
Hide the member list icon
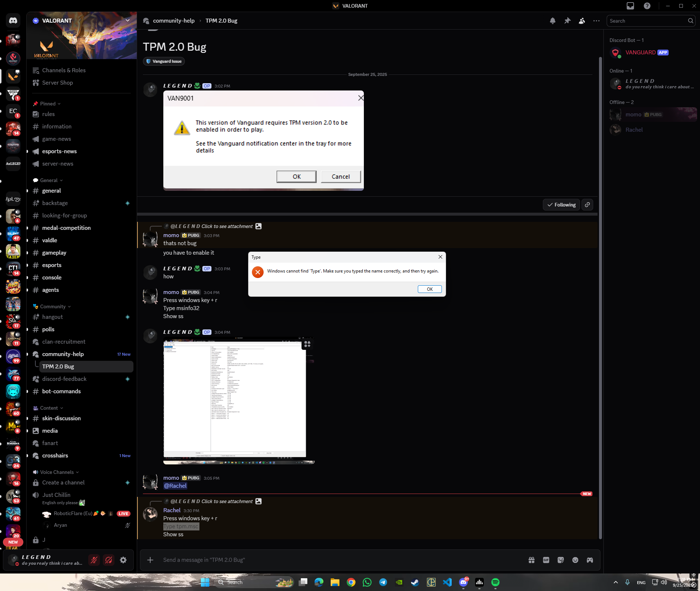pos(582,21)
